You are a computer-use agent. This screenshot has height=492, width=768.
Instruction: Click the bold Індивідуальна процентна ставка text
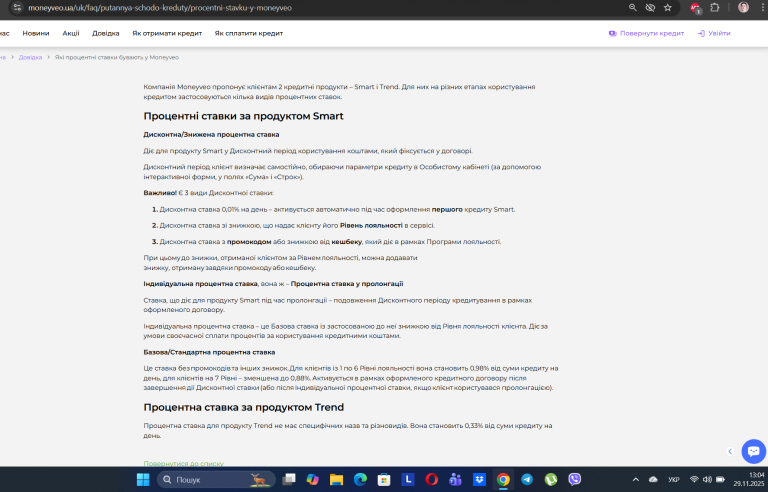click(x=200, y=284)
